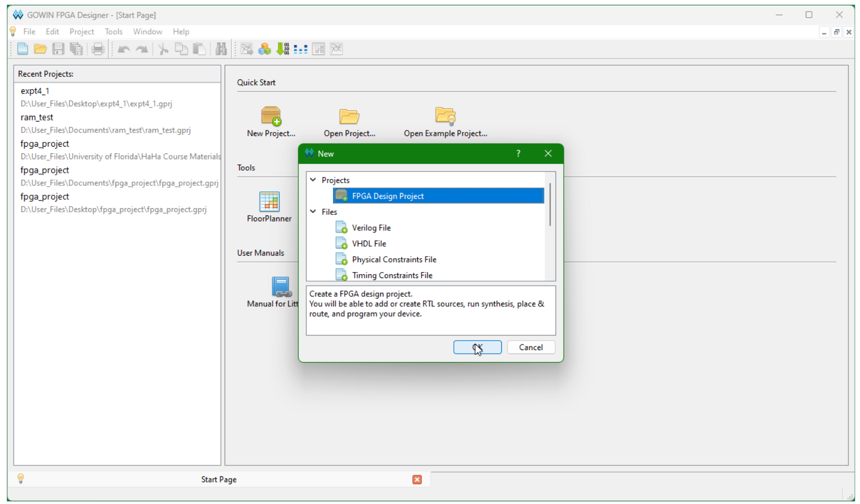This screenshot has height=504, width=860.
Task: Select Verilog File in the list
Action: coord(371,228)
